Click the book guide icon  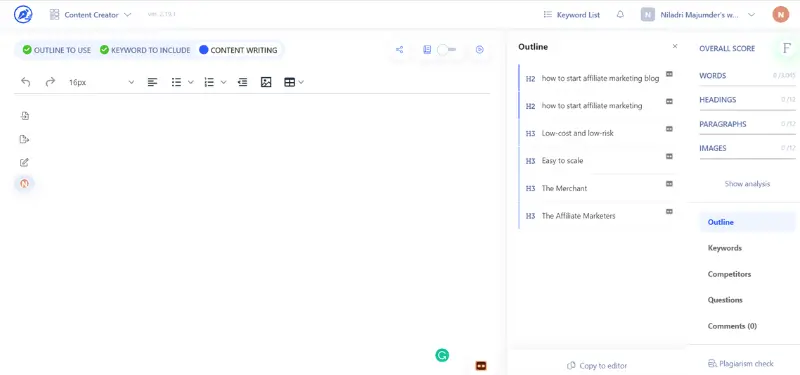click(x=427, y=49)
